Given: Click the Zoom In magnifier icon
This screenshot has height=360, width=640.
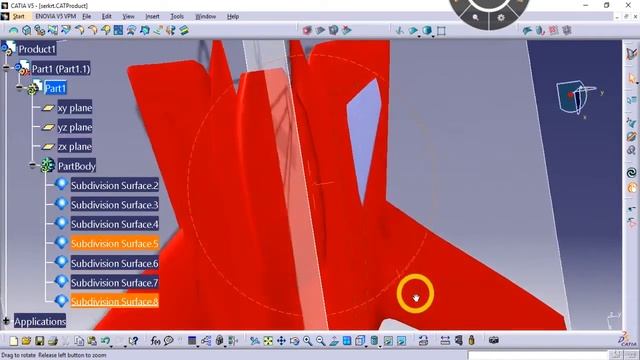Looking at the screenshot, I should pos(308,341).
